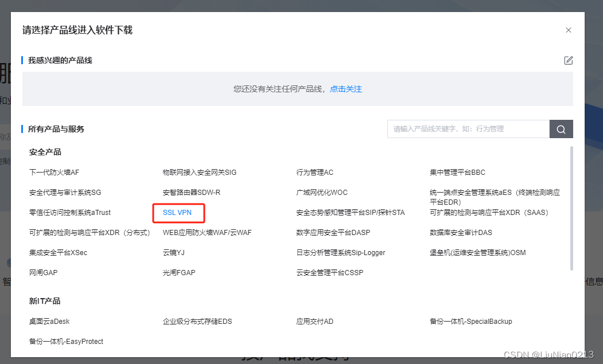603x364 pixels.
Task: Click the 点击关注 link
Action: [346, 89]
